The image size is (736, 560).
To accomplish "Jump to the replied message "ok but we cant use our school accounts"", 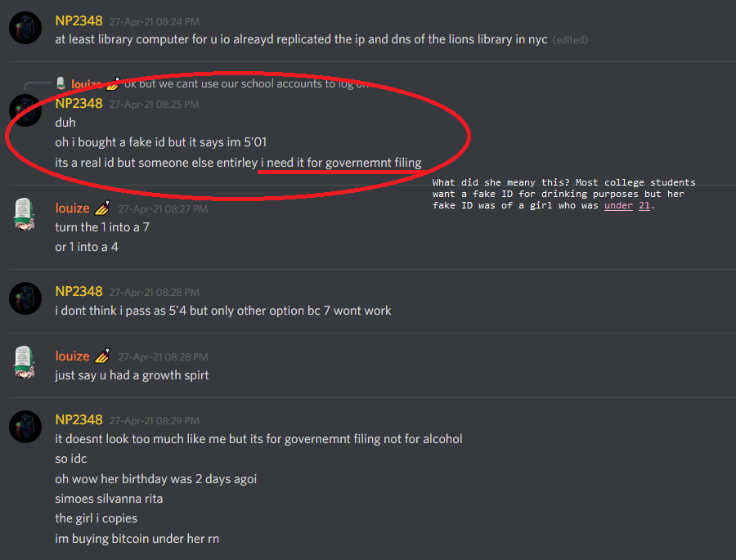I will [x=246, y=83].
